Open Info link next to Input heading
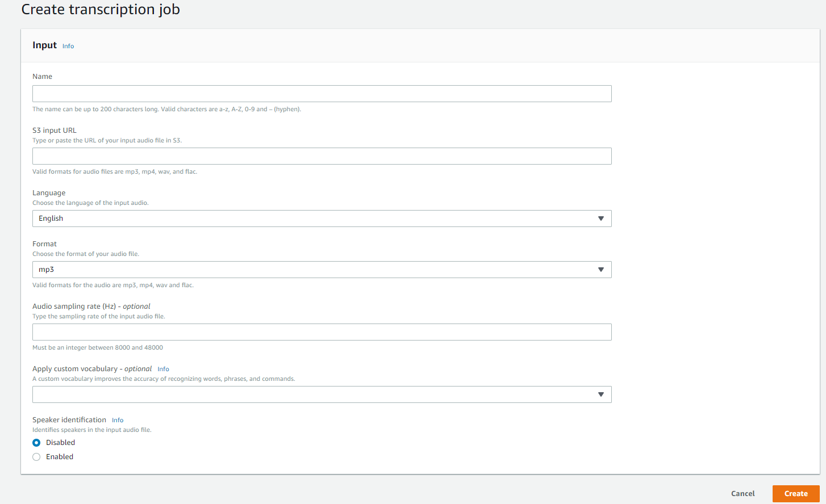 (68, 46)
